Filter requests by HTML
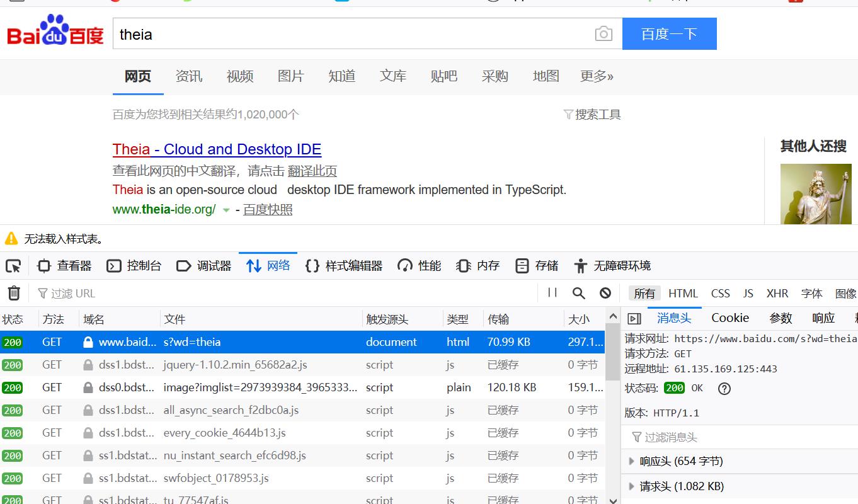The height and width of the screenshot is (504, 858). [x=683, y=294]
